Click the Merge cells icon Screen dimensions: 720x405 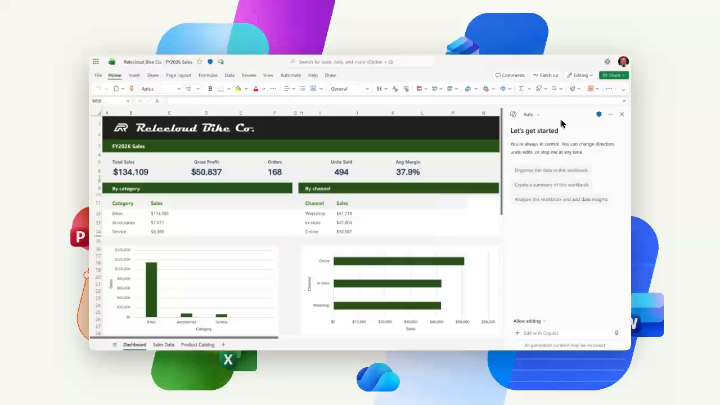[313, 89]
